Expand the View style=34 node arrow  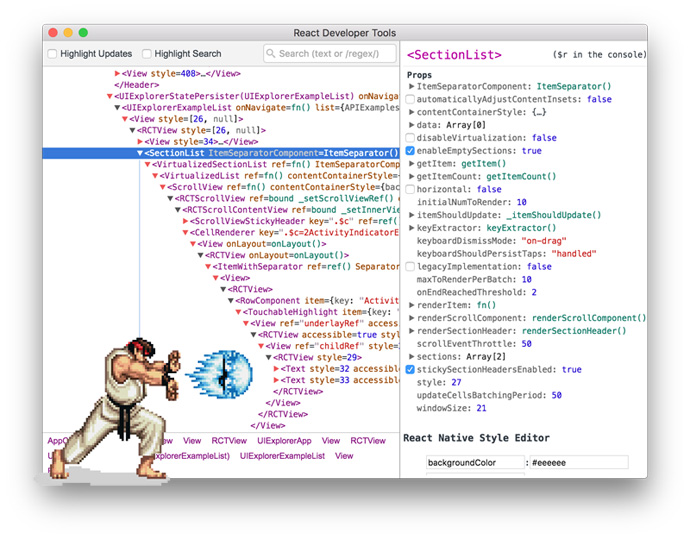coord(140,142)
